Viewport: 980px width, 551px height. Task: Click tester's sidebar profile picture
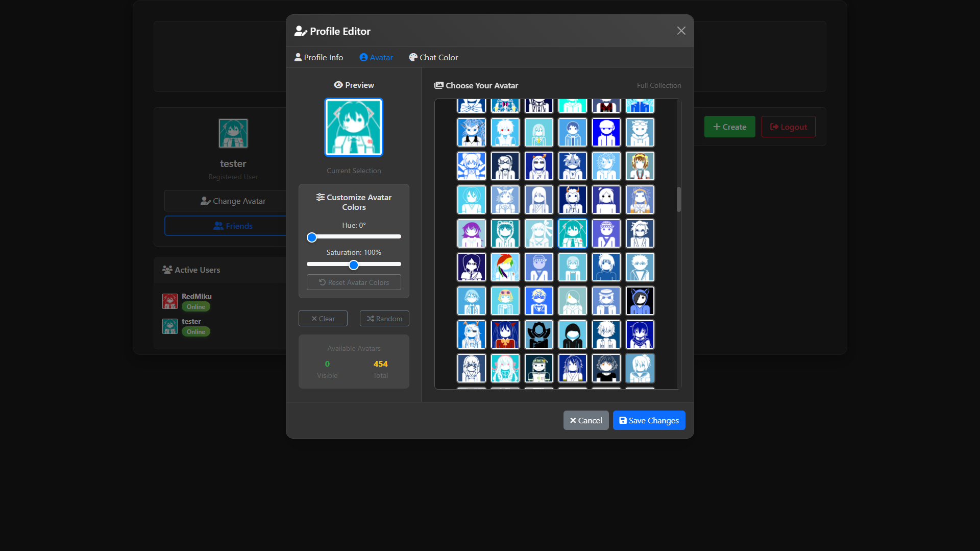(x=233, y=133)
